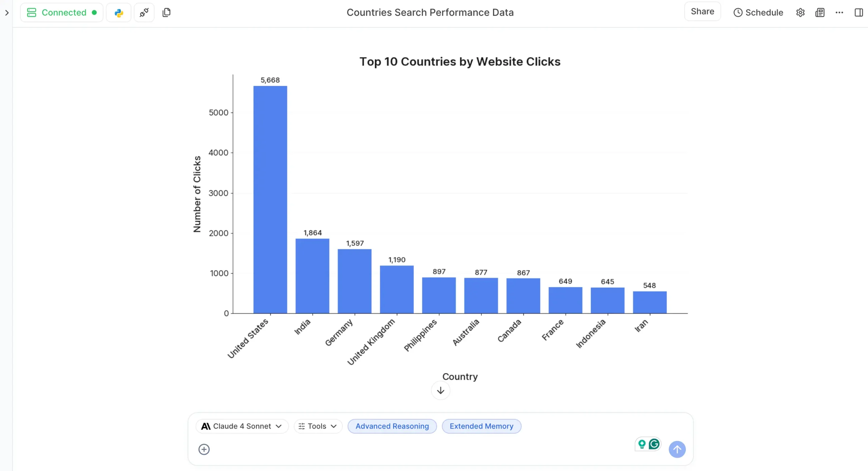Click the Python environment icon
Viewport: 868px width, 471px height.
(x=118, y=13)
